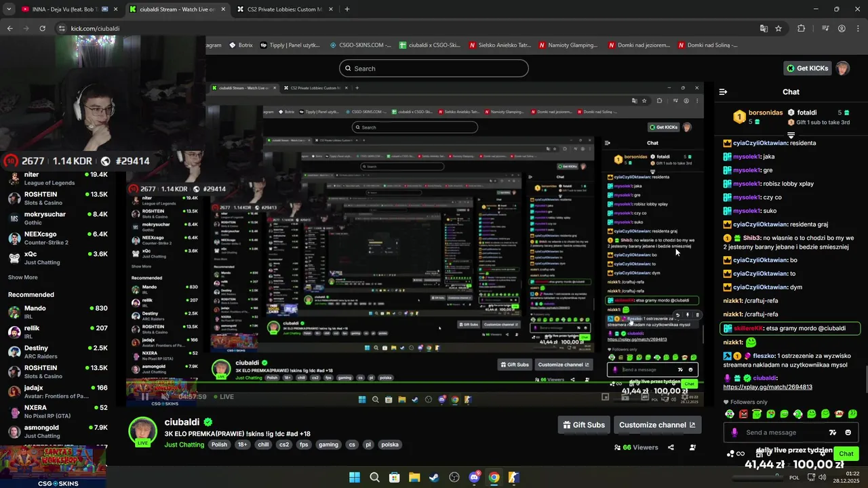Open the Chrome extensions puzzle icon
This screenshot has height=488, width=868.
(x=801, y=28)
